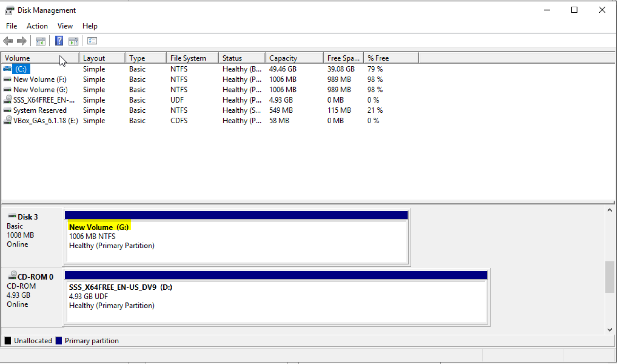
Task: Click the graphical view scroll down arrow
Action: pyautogui.click(x=610, y=330)
